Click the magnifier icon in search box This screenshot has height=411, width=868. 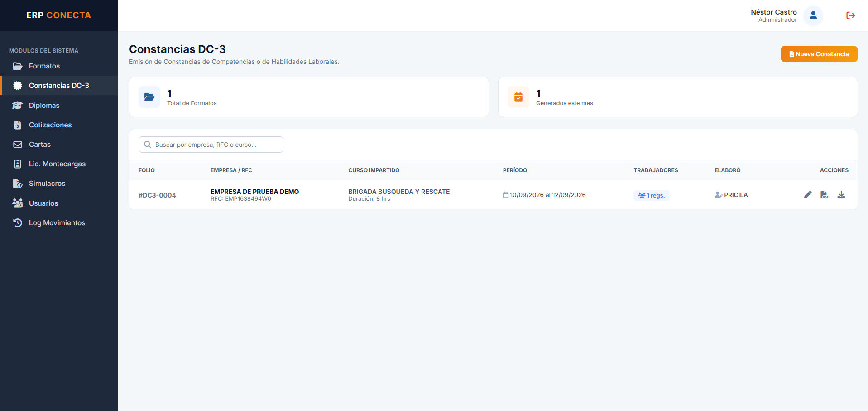coord(148,145)
